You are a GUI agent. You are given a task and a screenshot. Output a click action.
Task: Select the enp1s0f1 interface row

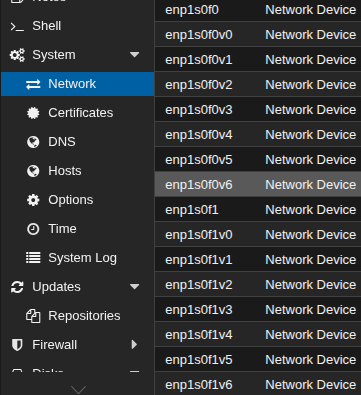click(258, 210)
